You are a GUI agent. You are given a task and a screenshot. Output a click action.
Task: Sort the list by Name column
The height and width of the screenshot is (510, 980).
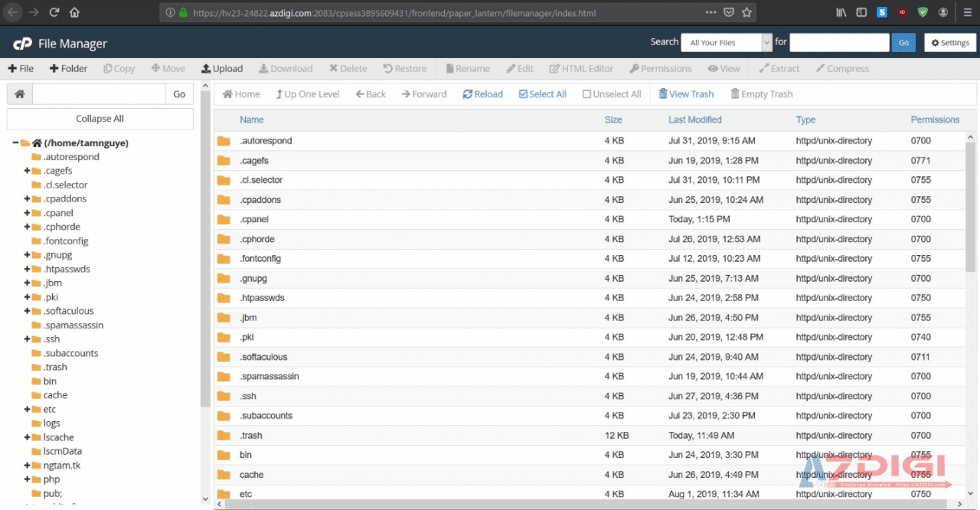(x=251, y=120)
